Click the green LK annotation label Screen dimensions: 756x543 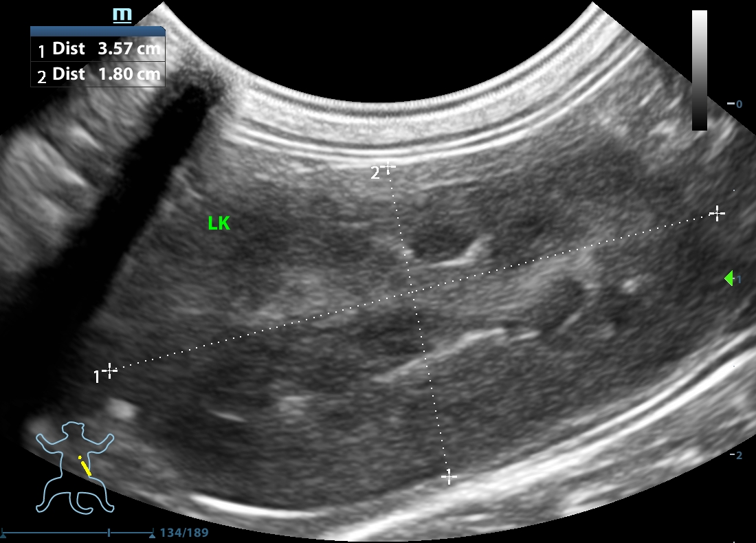point(219,223)
